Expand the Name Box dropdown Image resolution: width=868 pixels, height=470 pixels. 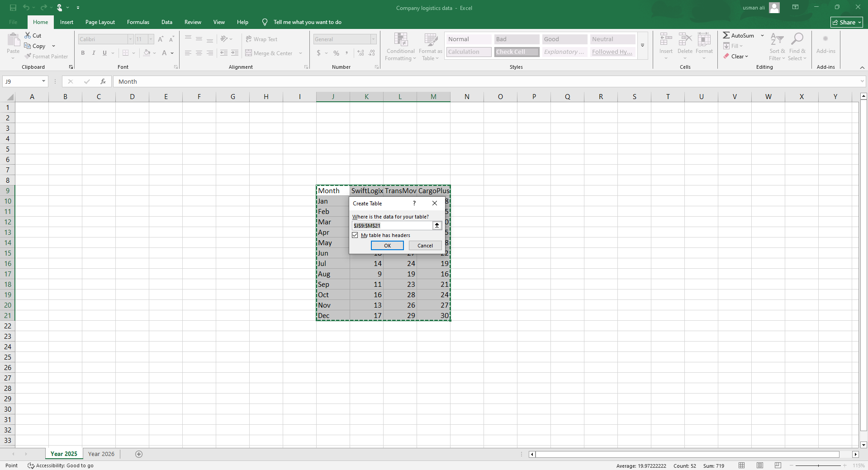(x=43, y=81)
